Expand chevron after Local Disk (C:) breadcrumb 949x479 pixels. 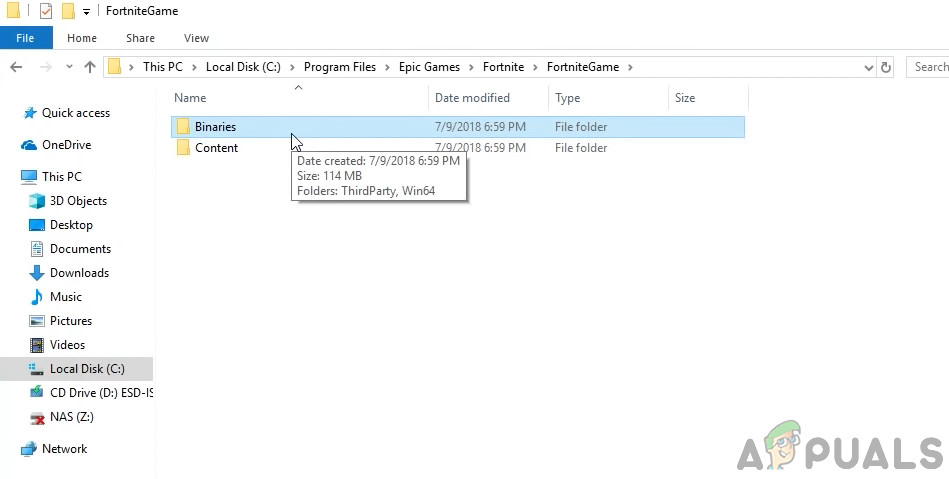pyautogui.click(x=292, y=67)
